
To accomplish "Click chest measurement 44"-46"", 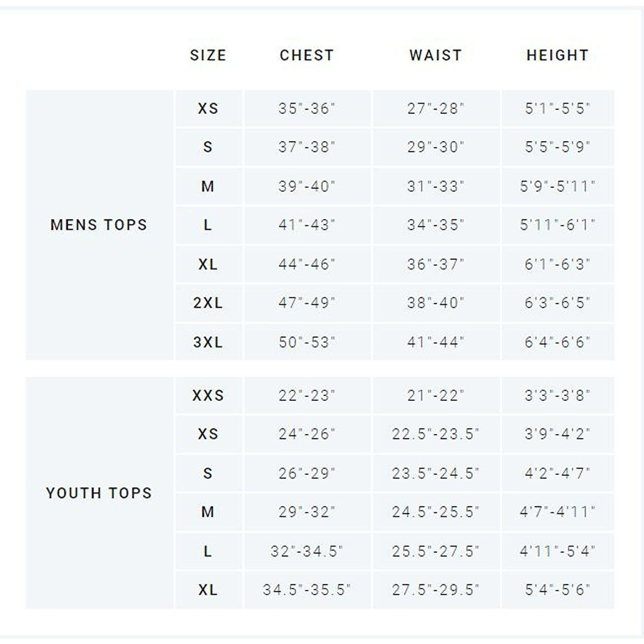I will pos(307,264).
